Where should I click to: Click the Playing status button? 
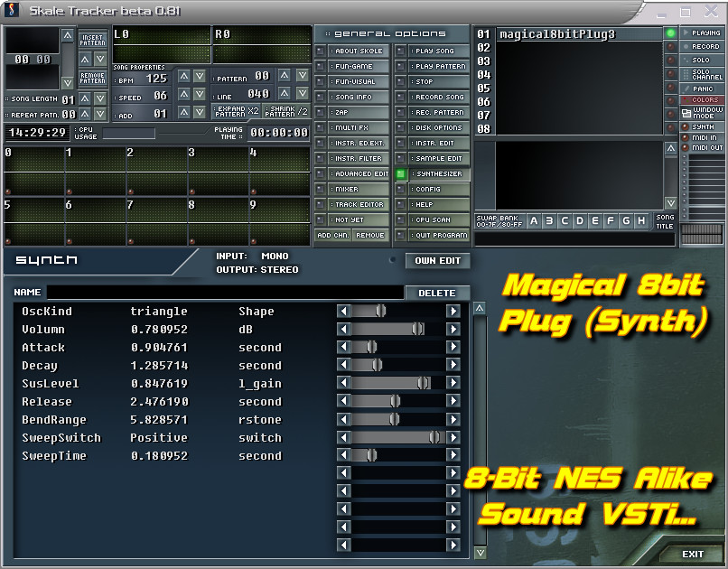(701, 33)
